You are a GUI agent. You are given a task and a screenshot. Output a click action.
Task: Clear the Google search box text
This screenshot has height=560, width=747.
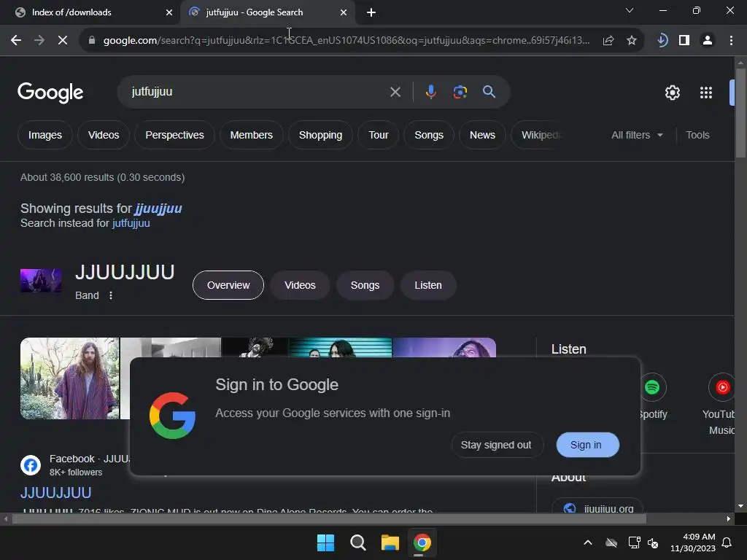pos(395,92)
